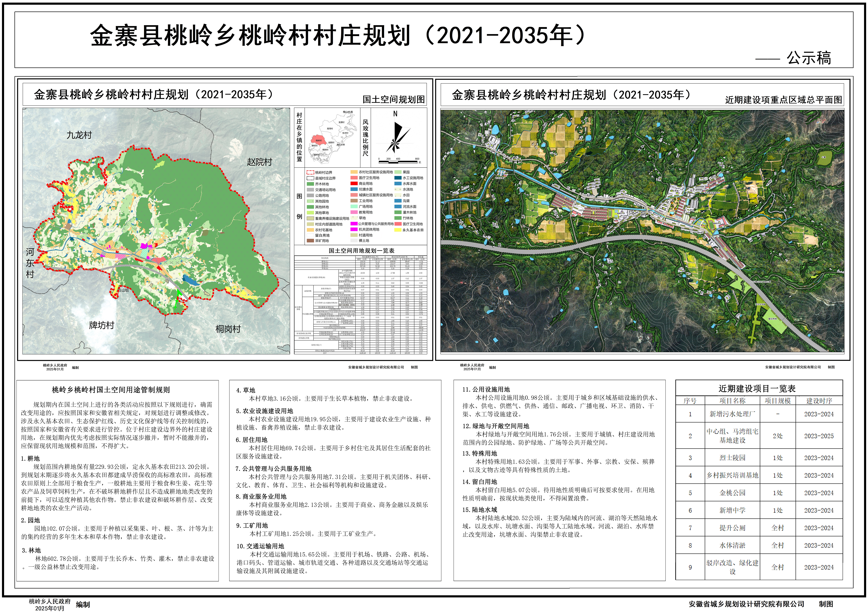The width and height of the screenshot is (868, 614).
Task: Click the 桃岭乡桃岭村国土空间用途管制规则 heading
Action: click(111, 390)
